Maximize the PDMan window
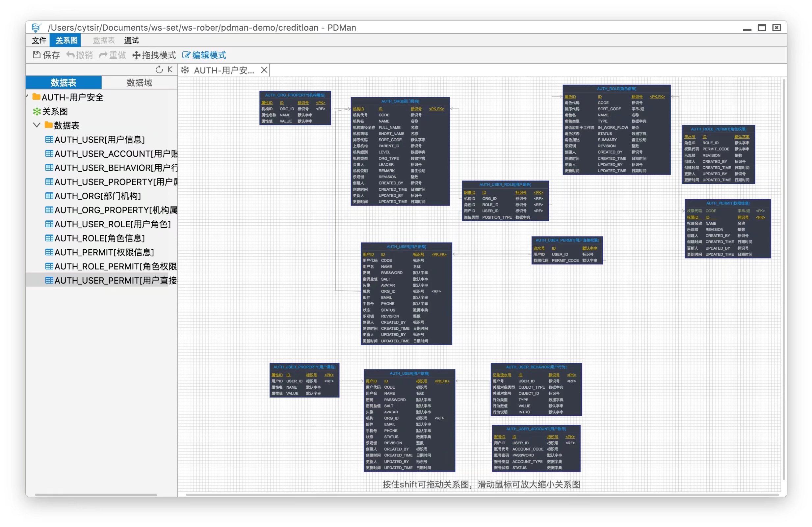 coord(762,28)
